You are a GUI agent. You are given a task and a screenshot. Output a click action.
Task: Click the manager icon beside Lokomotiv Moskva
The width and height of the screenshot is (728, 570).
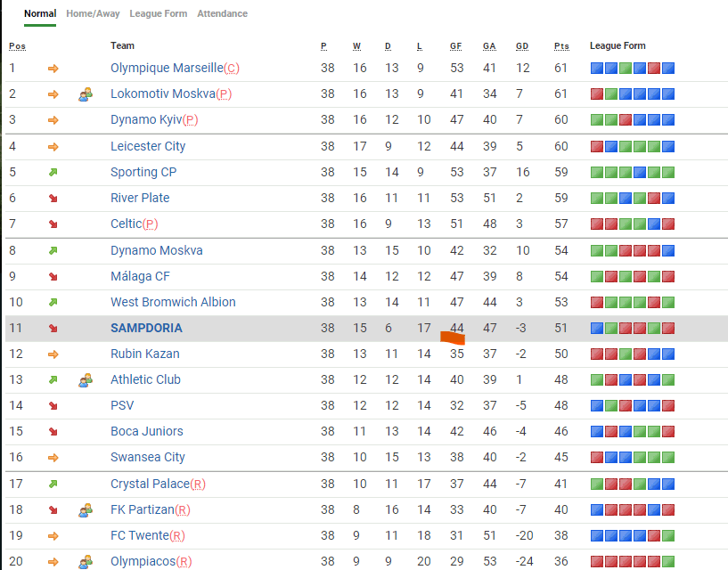coord(86,94)
